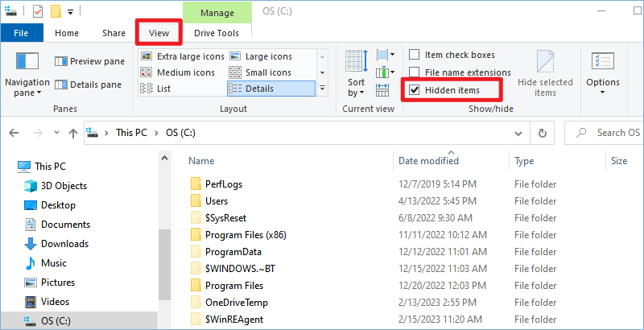Click navigation pane scroll up arrow
The width and height of the screenshot is (644, 330).
(164, 158)
